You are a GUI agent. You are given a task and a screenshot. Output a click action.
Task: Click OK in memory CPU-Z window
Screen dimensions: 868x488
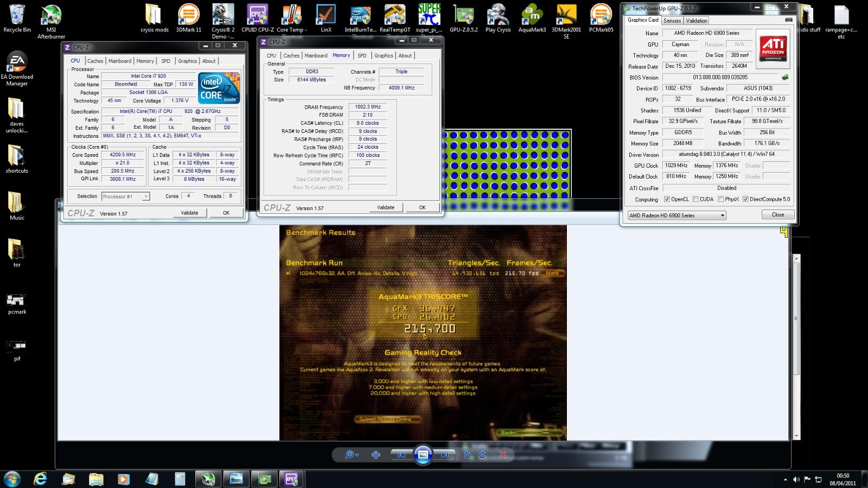tap(423, 207)
